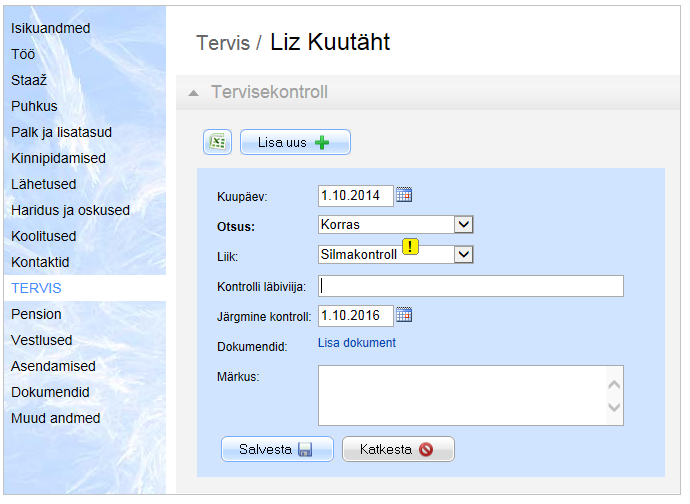Go to Puhkus section
Screen dimensions: 690x504
point(35,106)
